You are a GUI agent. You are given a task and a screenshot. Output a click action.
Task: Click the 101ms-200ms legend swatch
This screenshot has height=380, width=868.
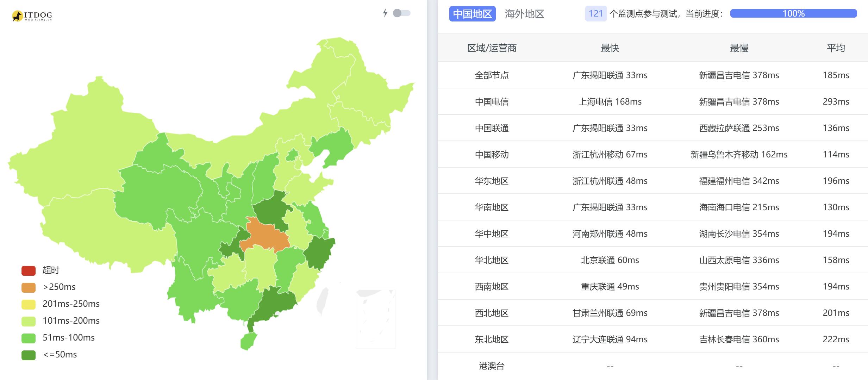[29, 321]
